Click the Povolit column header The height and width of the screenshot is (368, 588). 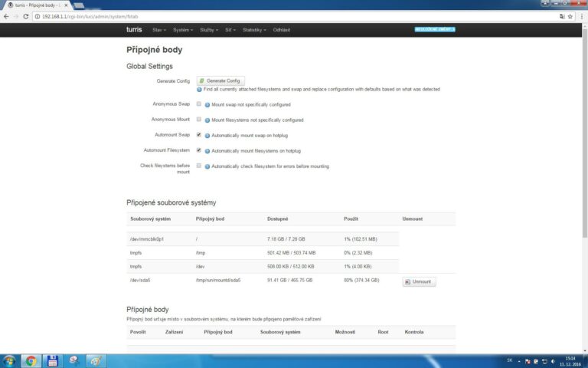[x=138, y=332]
